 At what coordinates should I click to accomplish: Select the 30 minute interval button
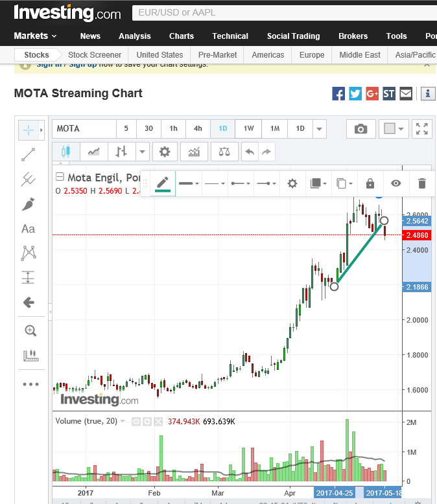tap(148, 129)
